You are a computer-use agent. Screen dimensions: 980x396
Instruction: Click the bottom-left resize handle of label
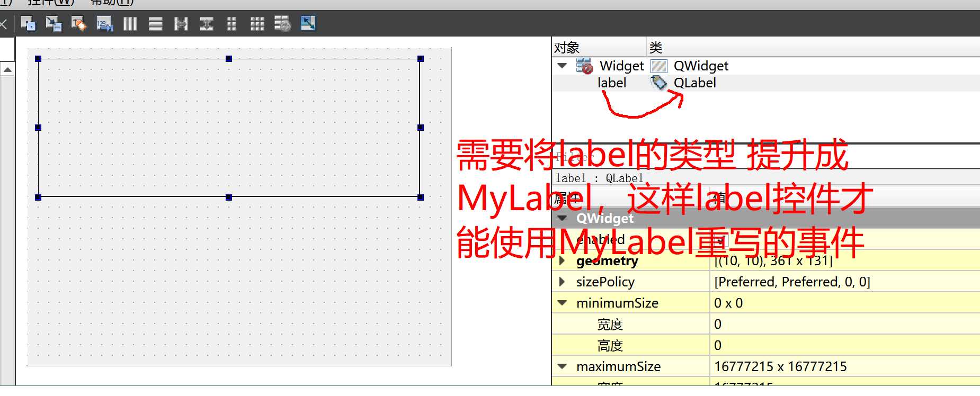(x=38, y=197)
